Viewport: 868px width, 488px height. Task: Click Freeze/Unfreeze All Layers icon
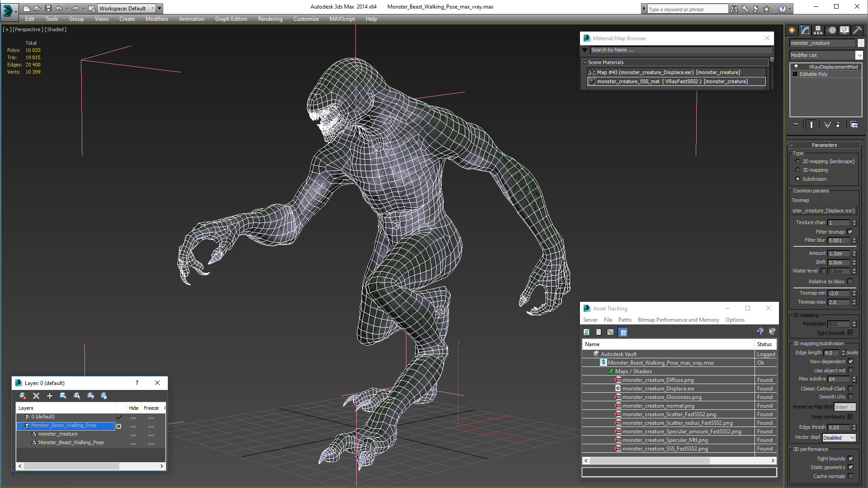[104, 396]
